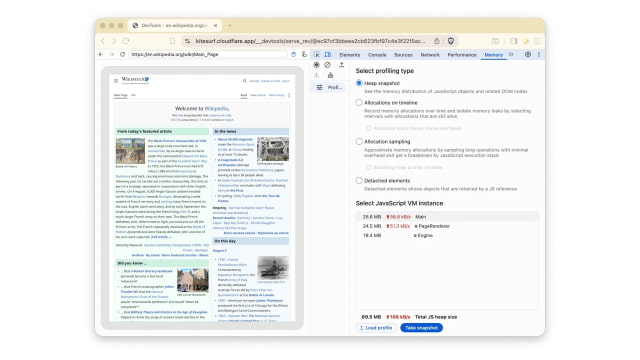Image resolution: width=640 pixels, height=360 pixels.
Task: Click the On this day warship photo
Action: tap(273, 267)
